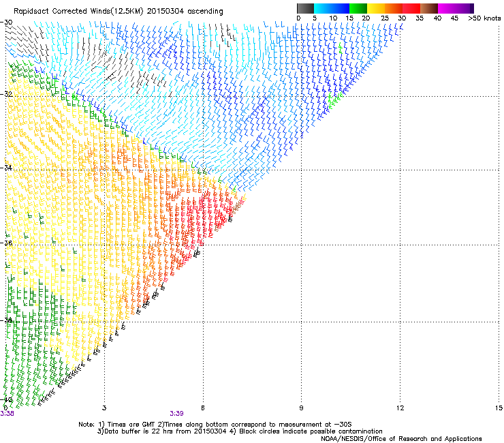Click the '12' longitude axis label
Image resolution: width=504 pixels, height=443 pixels.
pyautogui.click(x=400, y=408)
